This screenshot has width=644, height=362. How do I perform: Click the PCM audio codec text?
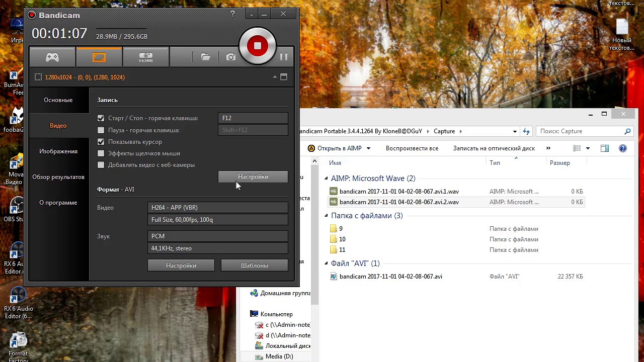[158, 236]
